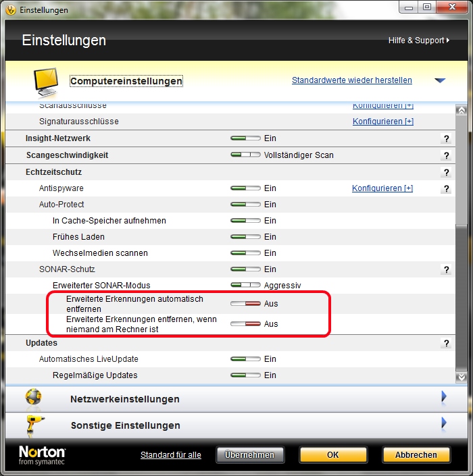Confirm with the OK button
The height and width of the screenshot is (476, 473).
tap(333, 455)
